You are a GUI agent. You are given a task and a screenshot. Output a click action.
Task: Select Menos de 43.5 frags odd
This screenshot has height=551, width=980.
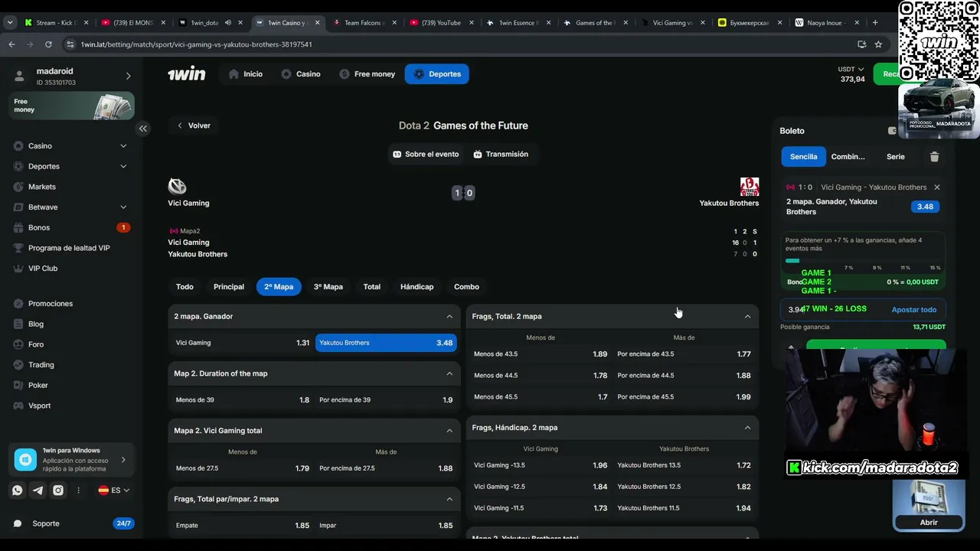[540, 354]
